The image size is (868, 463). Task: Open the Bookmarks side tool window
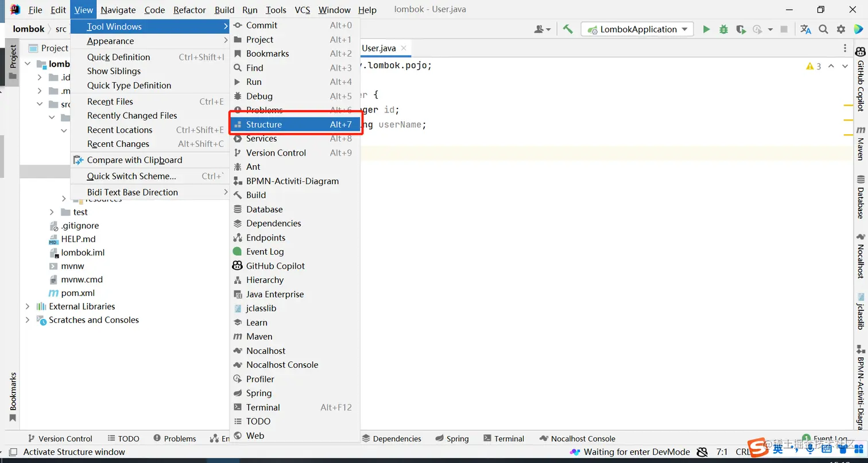click(x=13, y=398)
